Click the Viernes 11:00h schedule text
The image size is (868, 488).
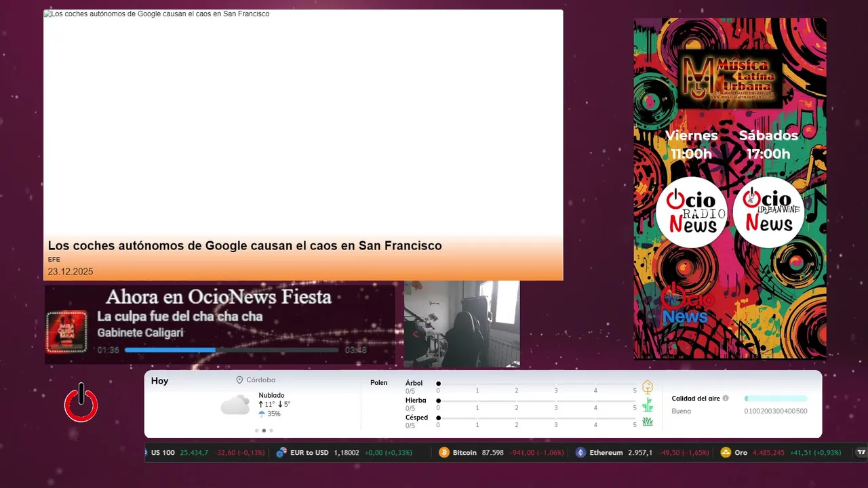click(x=691, y=144)
